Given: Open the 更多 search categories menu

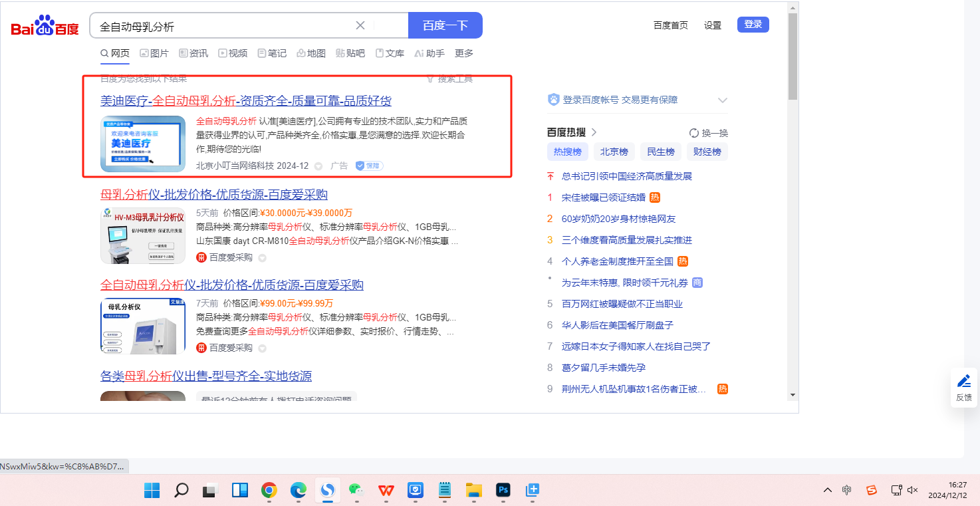Looking at the screenshot, I should (464, 53).
